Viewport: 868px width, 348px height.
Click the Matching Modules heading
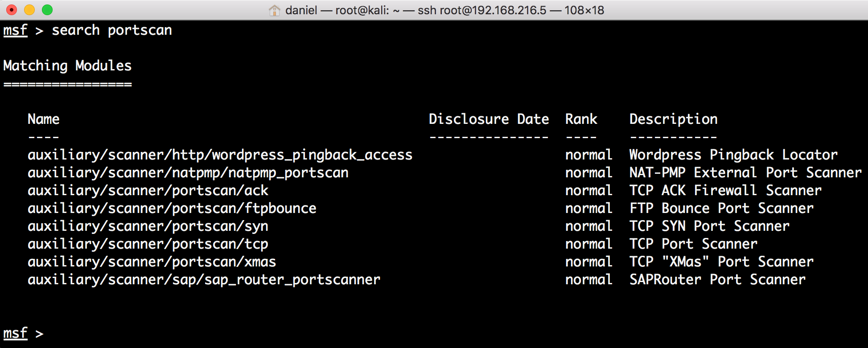tap(67, 66)
